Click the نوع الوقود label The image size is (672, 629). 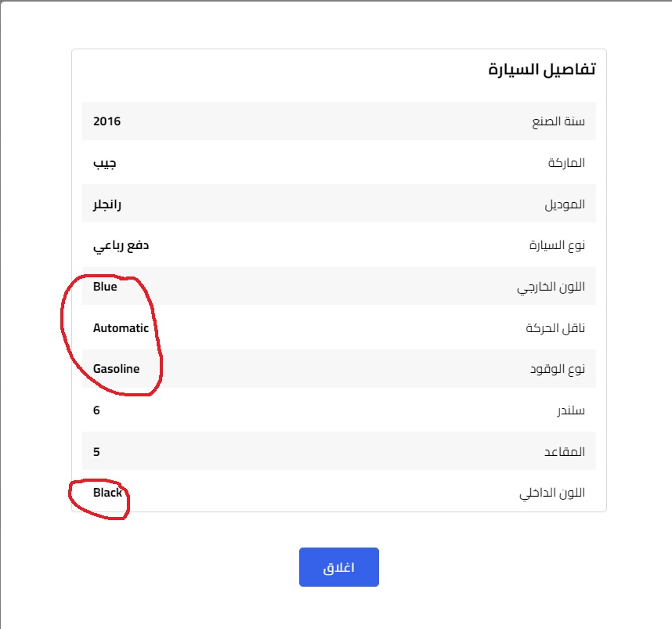click(557, 369)
